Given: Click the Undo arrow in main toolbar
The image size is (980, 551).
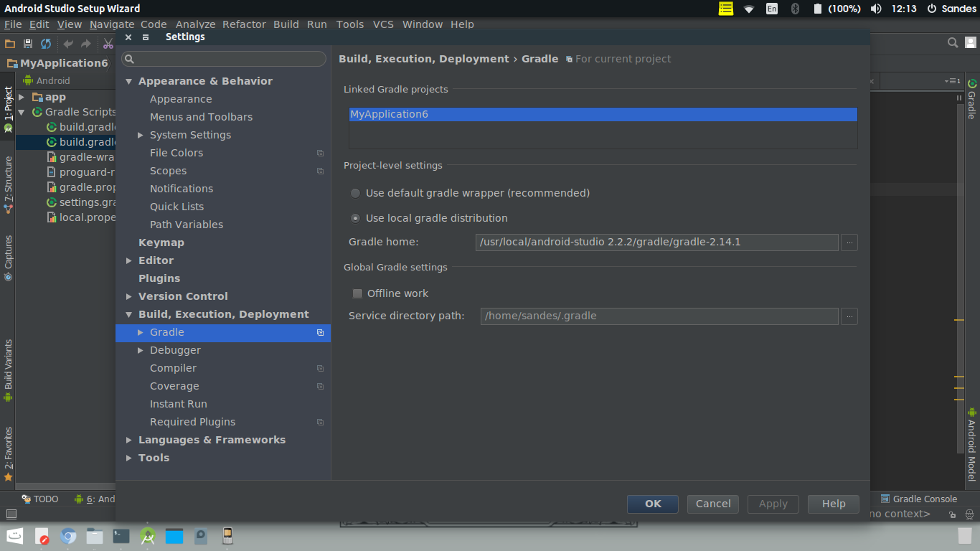Looking at the screenshot, I should point(69,44).
